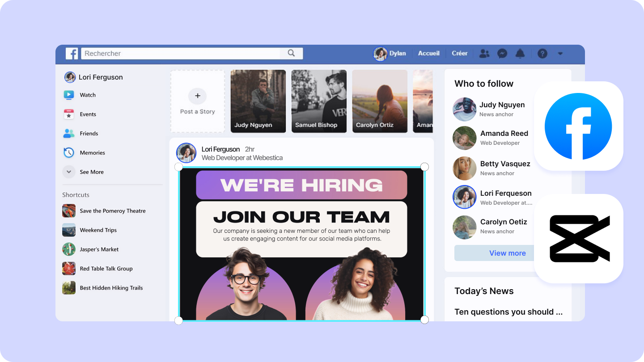
Task: Open Friends in the left sidebar
Action: (x=80, y=133)
